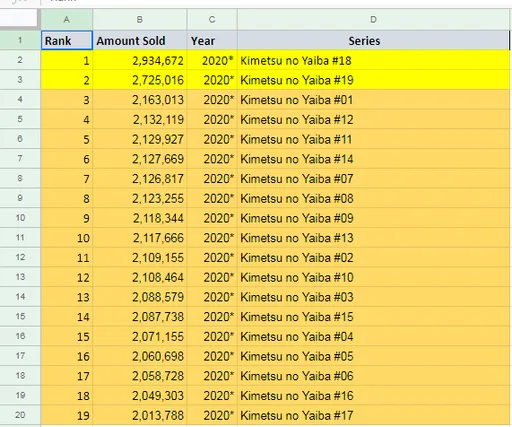Viewport: 512px width, 427px height.
Task: Click cell with amount 2,118,344
Action: (140, 218)
